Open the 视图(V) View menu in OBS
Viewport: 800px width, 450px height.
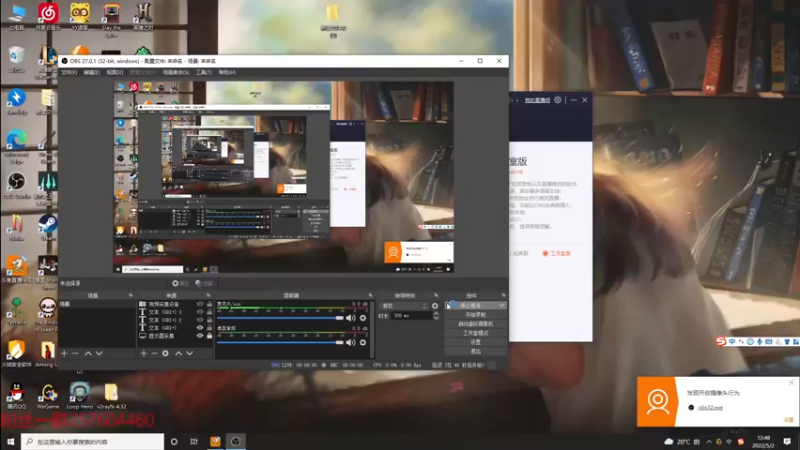coord(115,72)
